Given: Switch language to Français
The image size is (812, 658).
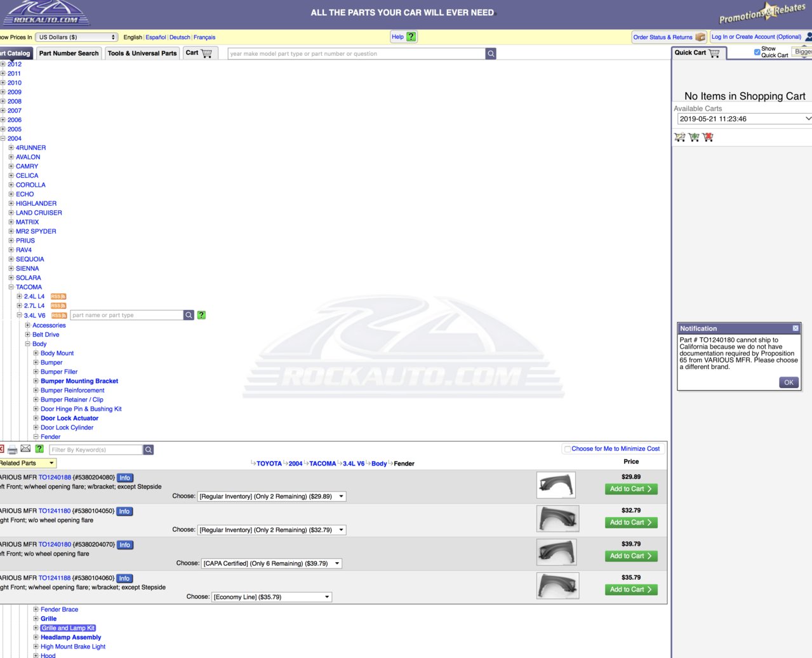Looking at the screenshot, I should [x=204, y=37].
